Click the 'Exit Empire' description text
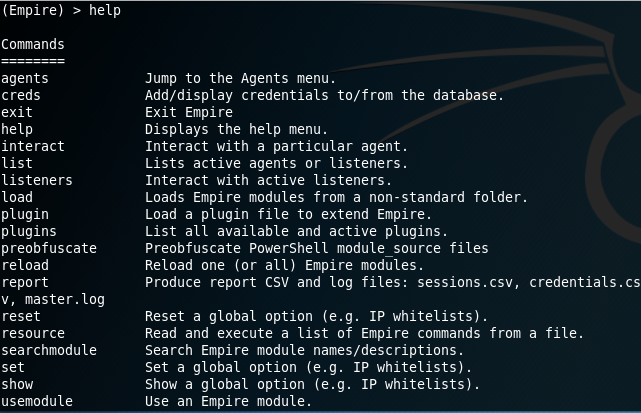The image size is (641, 413). 189,112
